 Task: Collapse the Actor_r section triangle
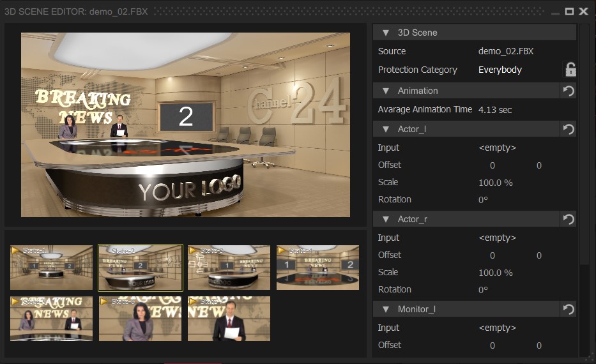pos(386,219)
